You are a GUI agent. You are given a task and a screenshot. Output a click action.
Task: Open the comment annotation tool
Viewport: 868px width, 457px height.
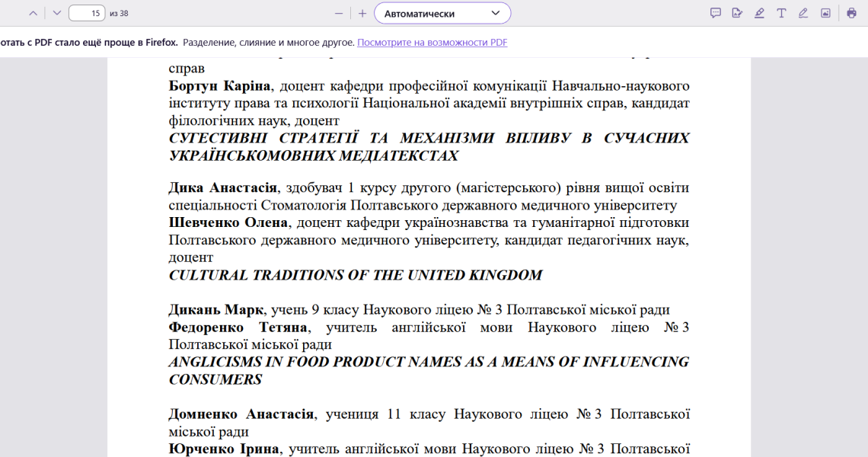click(715, 13)
